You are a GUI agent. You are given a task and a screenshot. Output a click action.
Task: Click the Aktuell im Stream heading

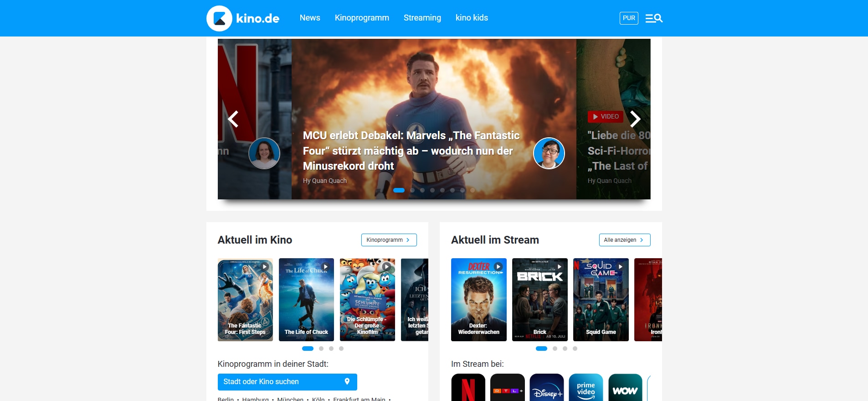495,240
